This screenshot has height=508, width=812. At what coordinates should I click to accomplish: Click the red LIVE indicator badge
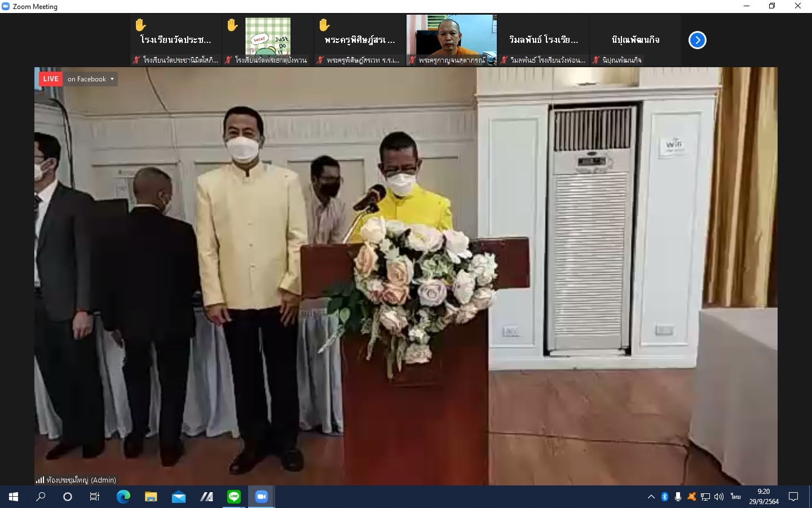click(50, 79)
